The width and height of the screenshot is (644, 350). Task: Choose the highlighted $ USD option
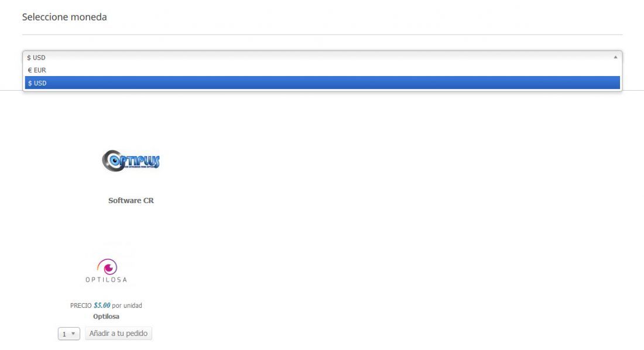click(323, 83)
